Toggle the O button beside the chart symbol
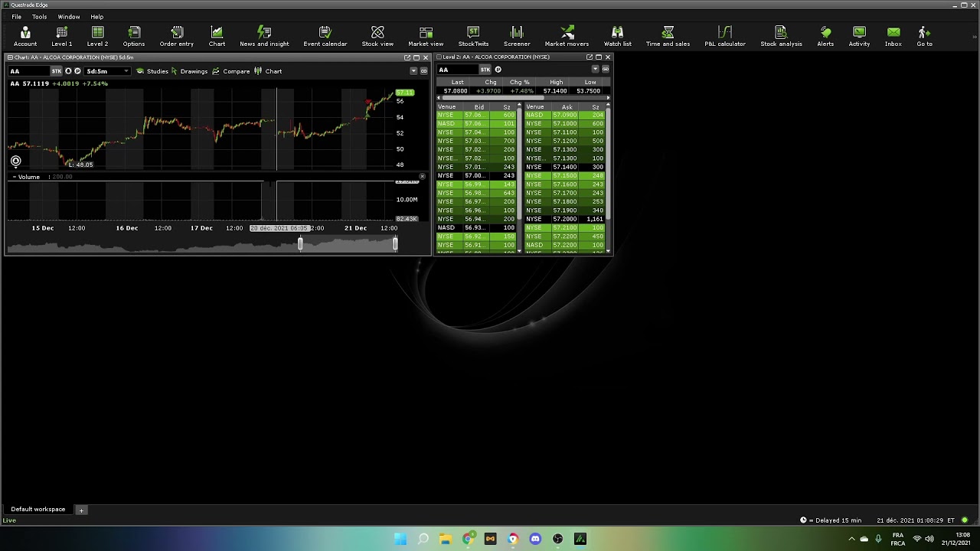Viewport: 980px width, 551px height. (68, 71)
